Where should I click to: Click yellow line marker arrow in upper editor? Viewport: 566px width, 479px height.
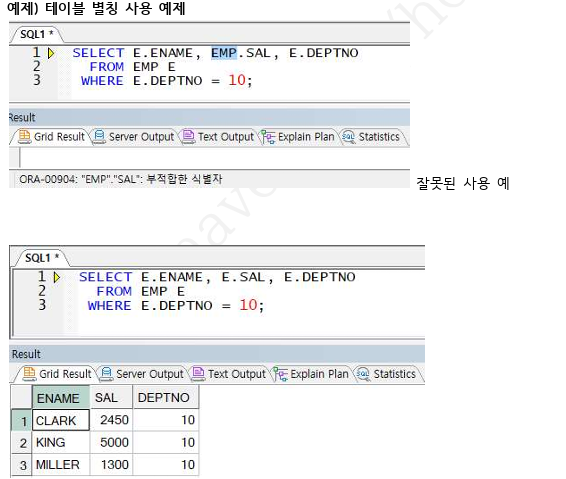[x=51, y=53]
